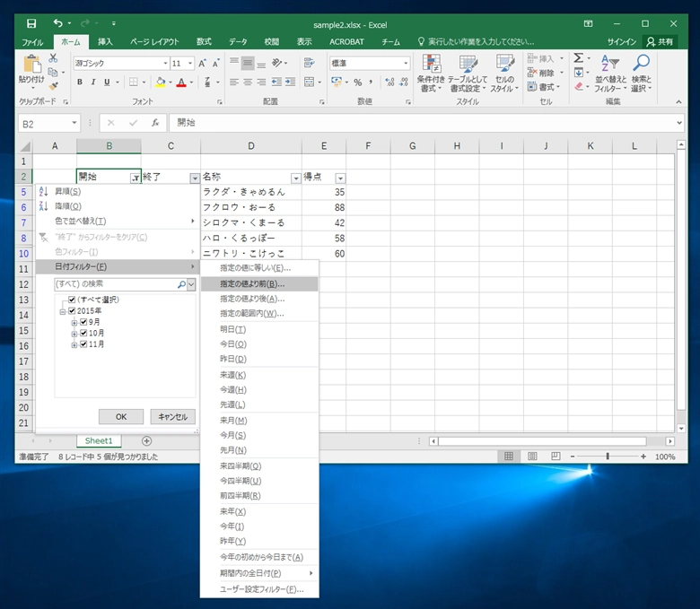Viewport: 700px width, 609px height.
Task: Click the Cut scissors icon
Action: coord(53,58)
